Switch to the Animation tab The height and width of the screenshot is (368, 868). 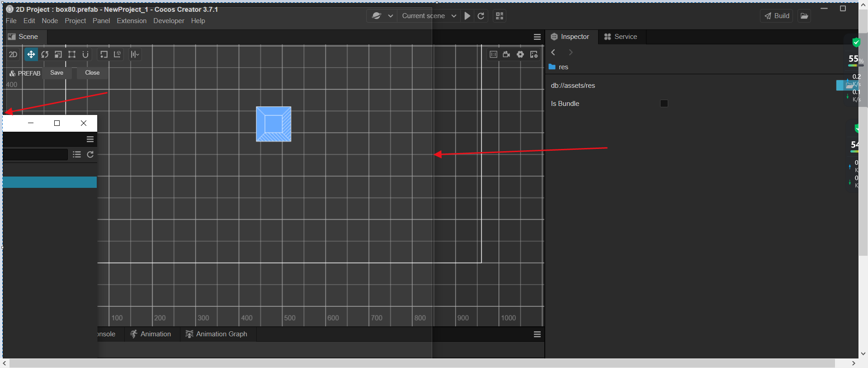[x=151, y=334]
